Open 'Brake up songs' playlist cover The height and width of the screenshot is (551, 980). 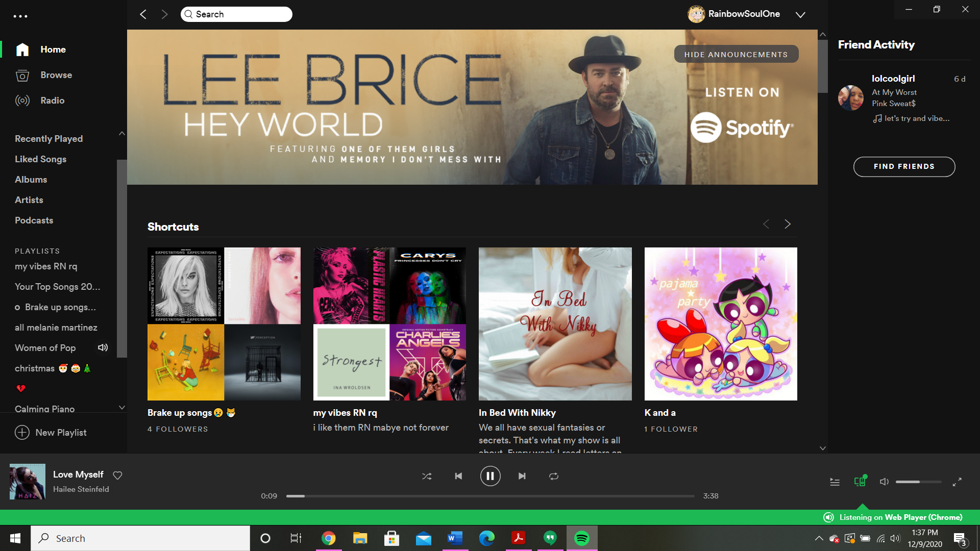tap(224, 324)
